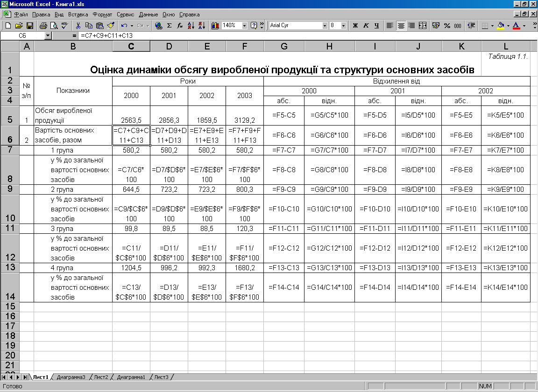538x392 pixels.
Task: Copy selection with the Copy icon
Action: pos(89,25)
